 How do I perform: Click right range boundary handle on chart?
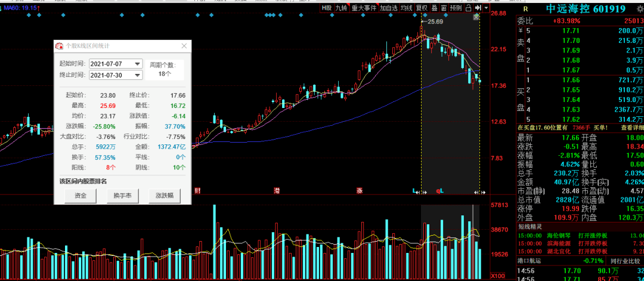[479, 192]
